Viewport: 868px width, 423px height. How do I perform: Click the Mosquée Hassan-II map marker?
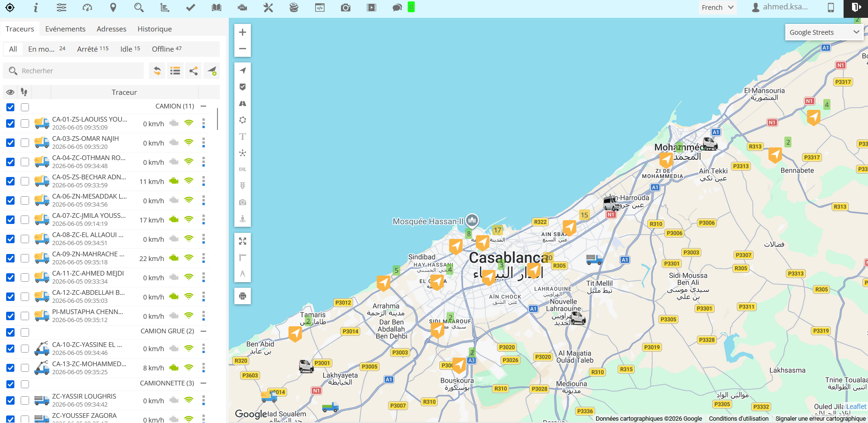click(472, 220)
